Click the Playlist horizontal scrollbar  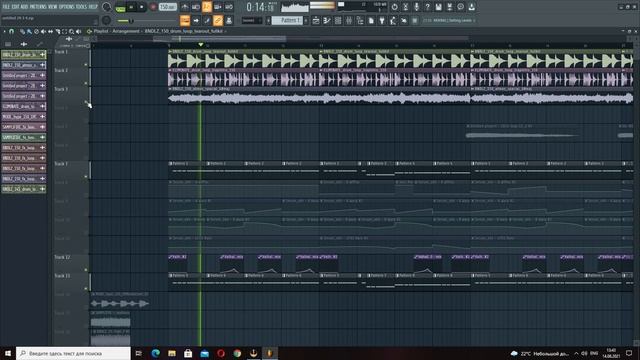tap(220, 39)
